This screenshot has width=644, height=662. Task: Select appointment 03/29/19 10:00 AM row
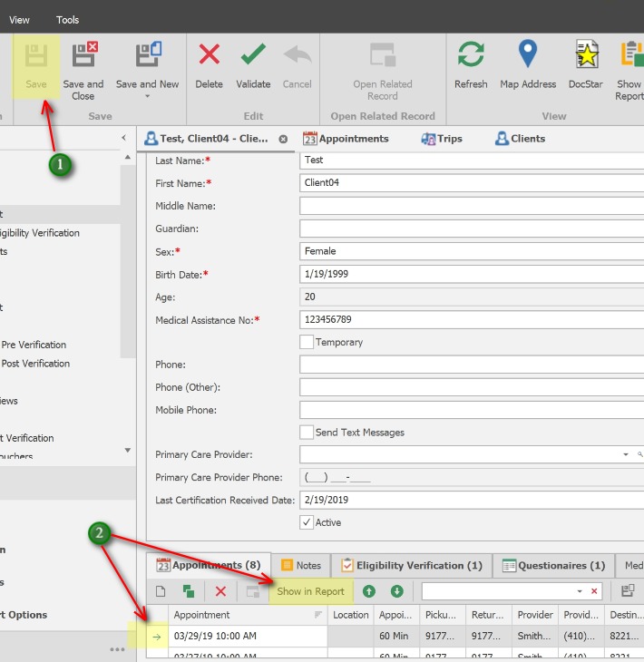(x=395, y=636)
